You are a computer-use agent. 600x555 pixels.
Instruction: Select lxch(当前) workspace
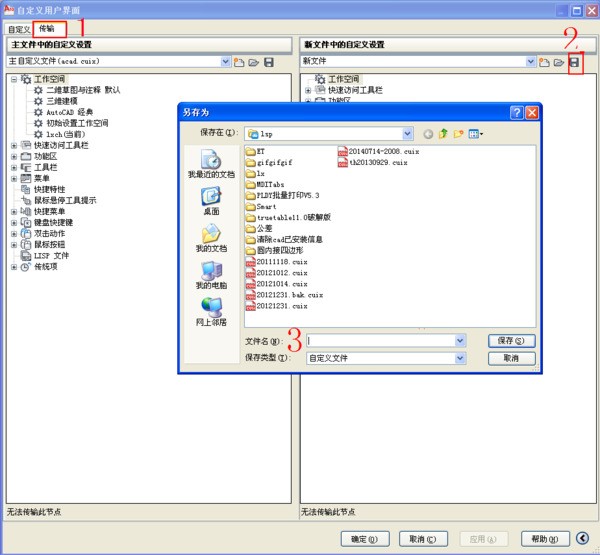pos(66,134)
